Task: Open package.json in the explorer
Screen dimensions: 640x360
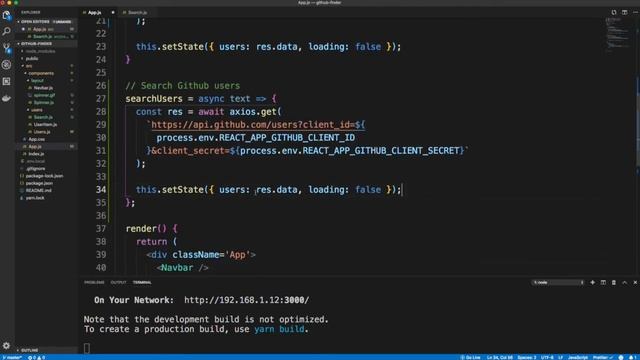Action: [39, 183]
